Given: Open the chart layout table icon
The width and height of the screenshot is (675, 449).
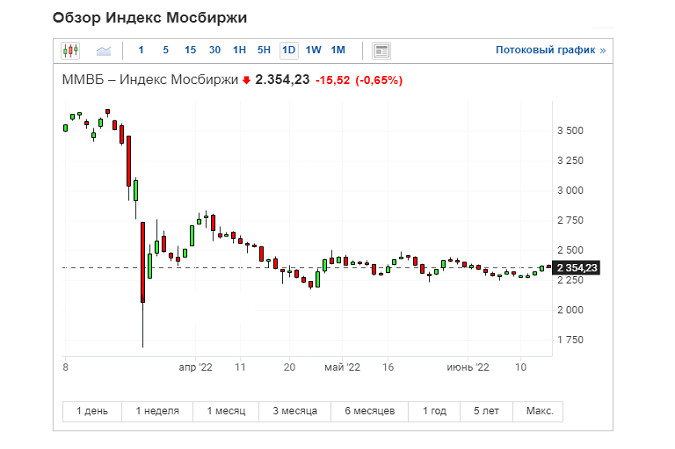Looking at the screenshot, I should coord(381,51).
